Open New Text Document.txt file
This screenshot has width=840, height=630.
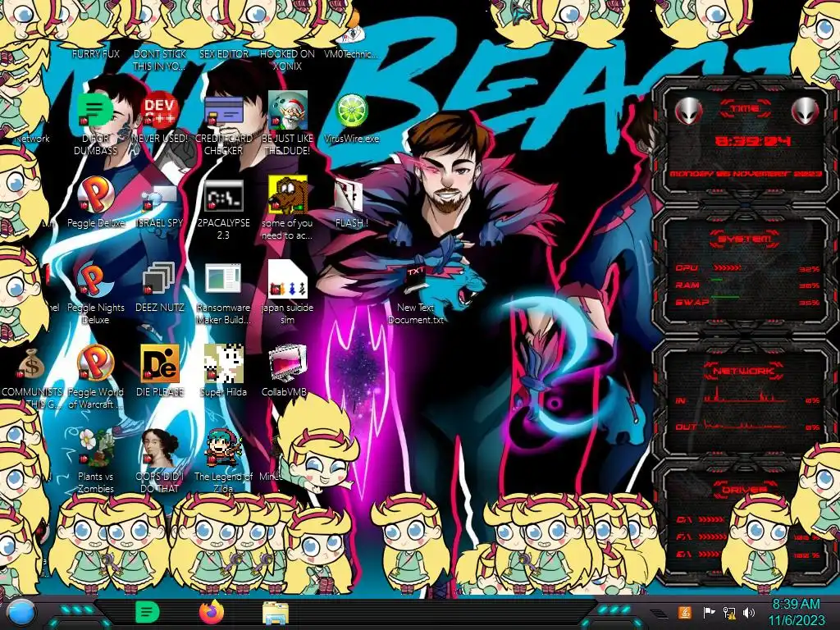tap(415, 281)
